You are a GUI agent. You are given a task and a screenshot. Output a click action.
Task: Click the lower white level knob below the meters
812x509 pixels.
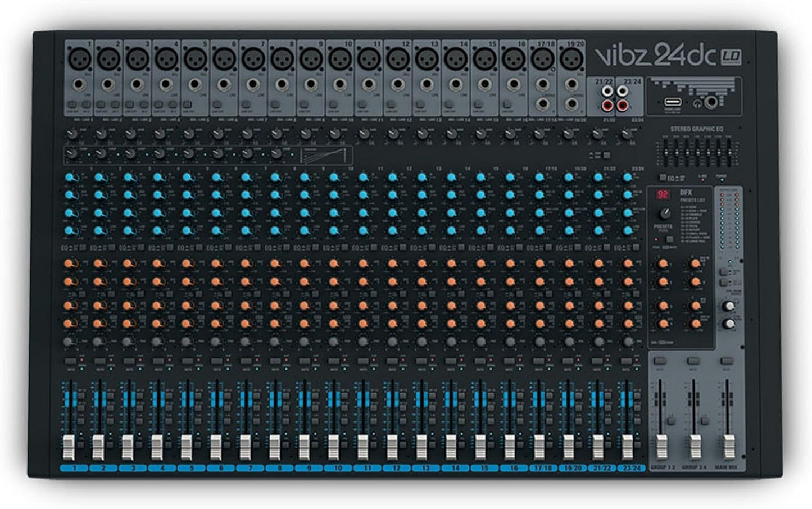tap(729, 323)
